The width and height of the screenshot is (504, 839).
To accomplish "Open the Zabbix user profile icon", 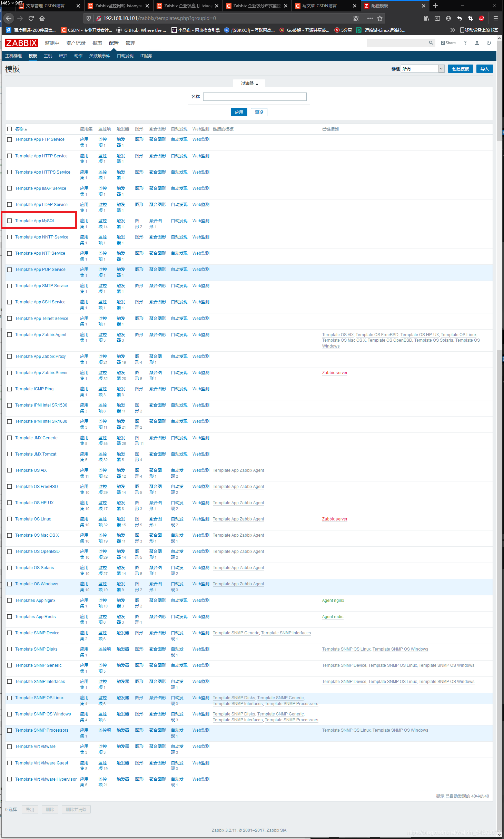I will click(x=477, y=43).
